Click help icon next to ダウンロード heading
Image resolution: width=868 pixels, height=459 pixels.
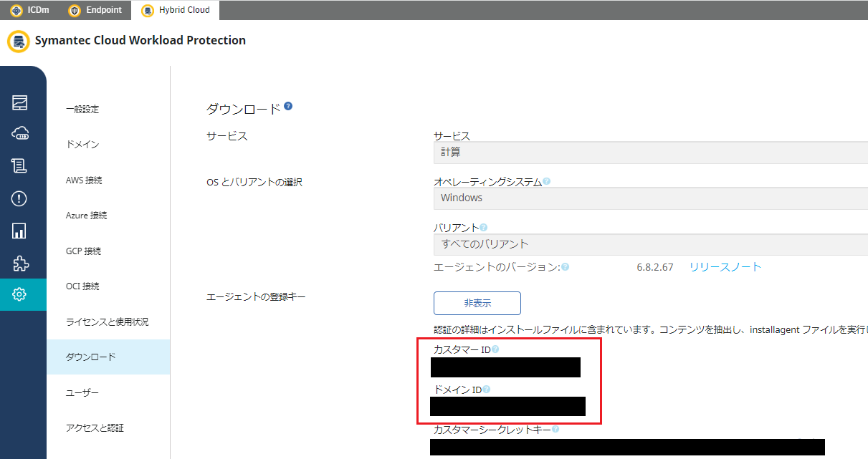tap(288, 106)
